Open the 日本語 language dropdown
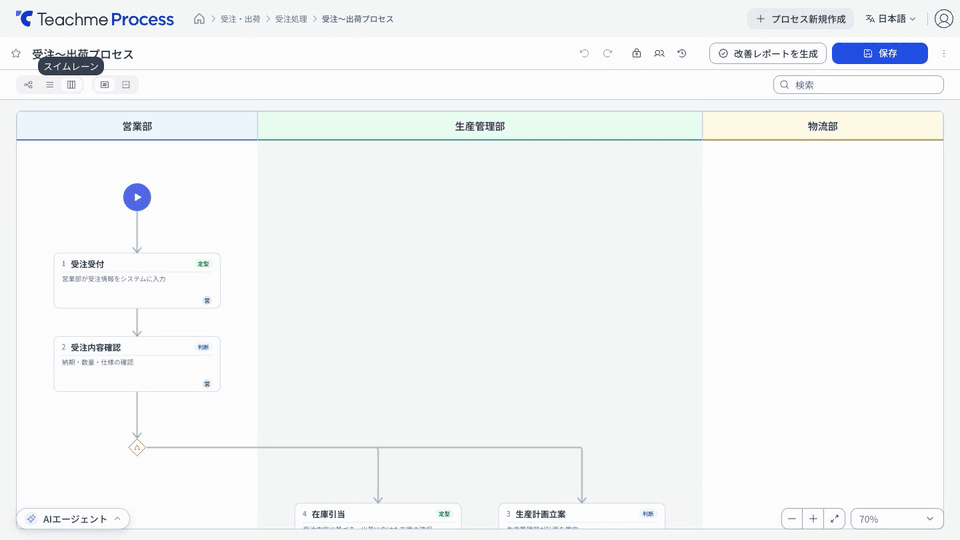The height and width of the screenshot is (540, 960). tap(891, 19)
